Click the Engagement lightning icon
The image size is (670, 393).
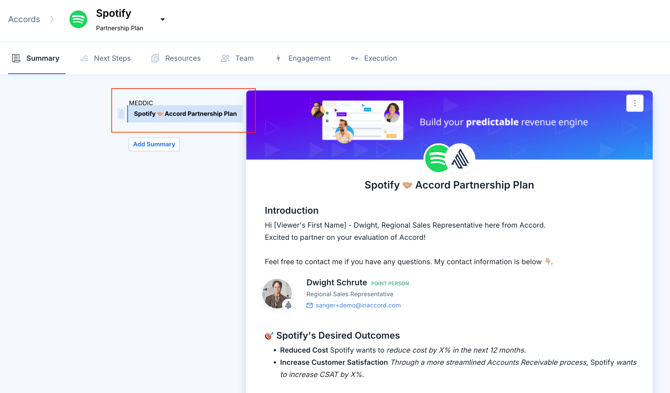[278, 58]
